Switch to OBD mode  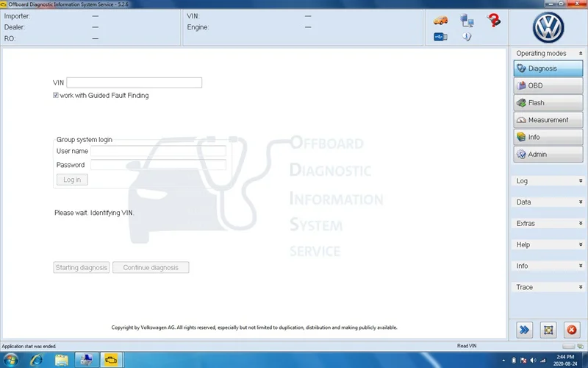548,85
